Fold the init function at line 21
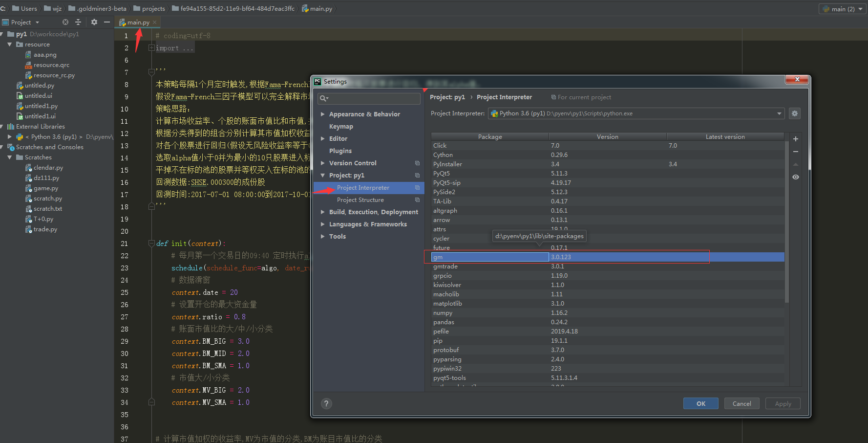Screen dimensions: 868x443 click(x=151, y=244)
